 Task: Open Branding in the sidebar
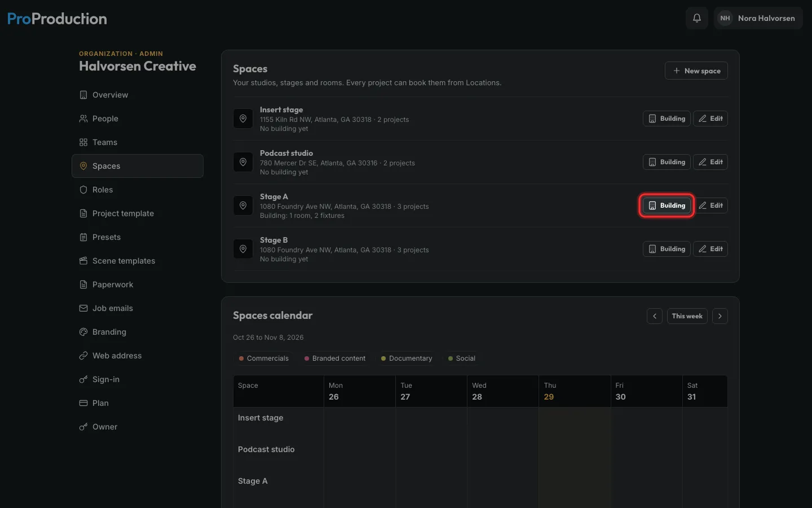point(138,332)
